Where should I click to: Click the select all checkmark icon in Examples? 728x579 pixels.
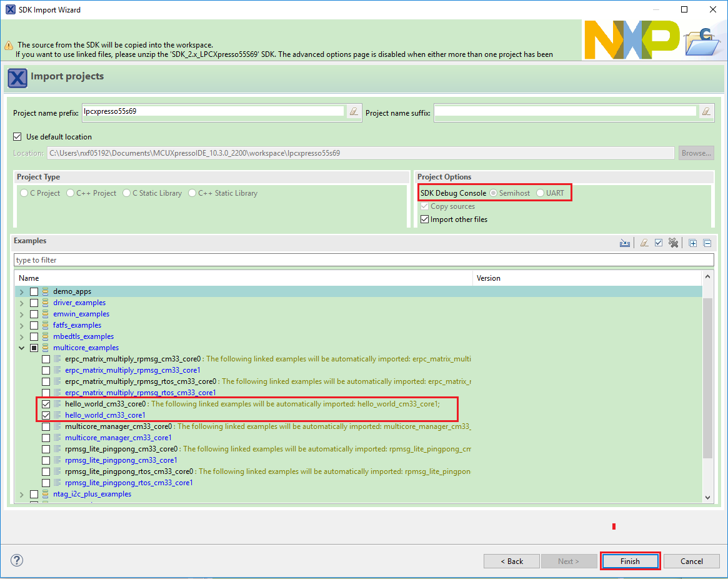click(x=658, y=243)
